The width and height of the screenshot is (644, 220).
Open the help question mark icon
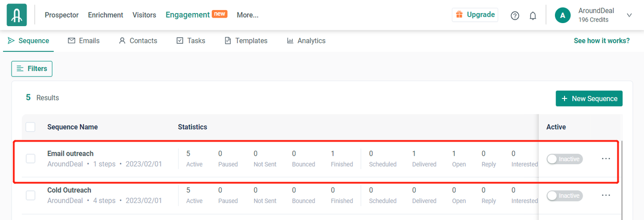pos(515,16)
